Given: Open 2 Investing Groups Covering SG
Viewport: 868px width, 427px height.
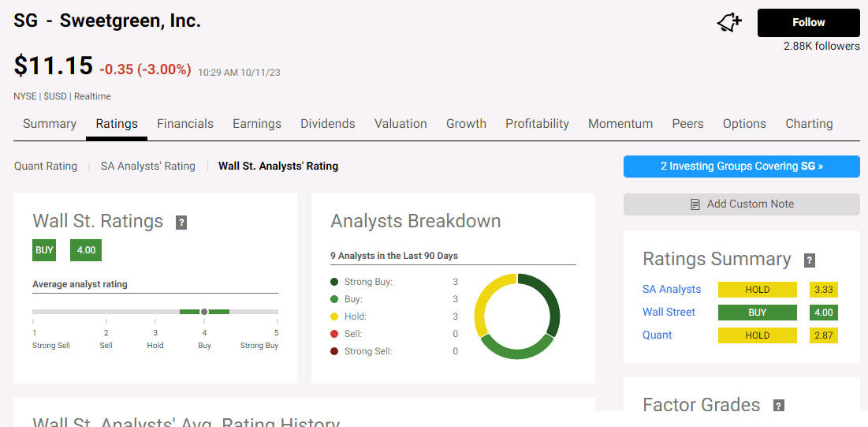Looking at the screenshot, I should [741, 167].
